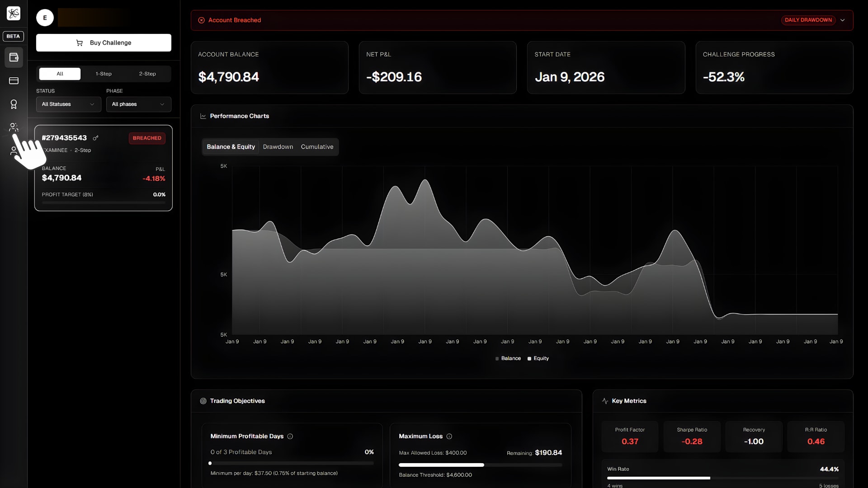The width and height of the screenshot is (868, 488).
Task: Show info for Minimum Profitable Days
Action: pos(290,436)
